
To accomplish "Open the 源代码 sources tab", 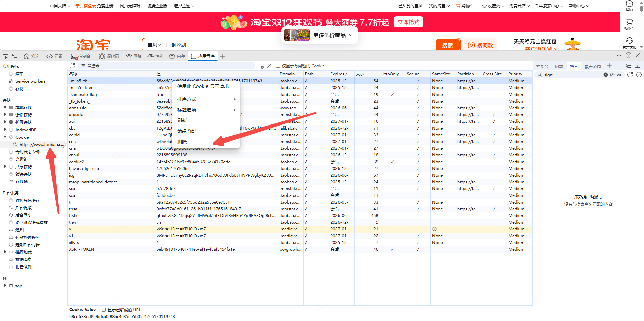I will tap(109, 56).
